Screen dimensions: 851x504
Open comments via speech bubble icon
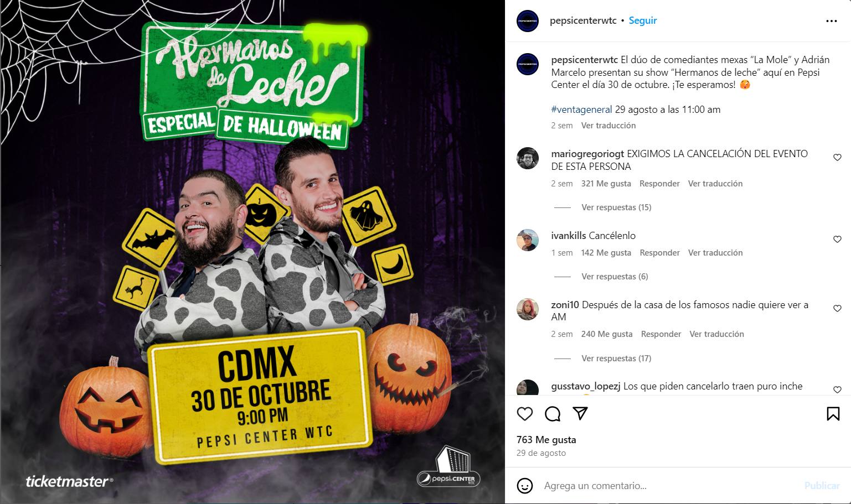pyautogui.click(x=553, y=414)
